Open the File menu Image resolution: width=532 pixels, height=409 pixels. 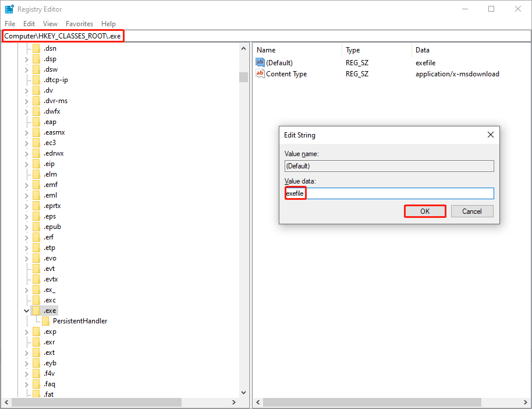click(x=10, y=24)
